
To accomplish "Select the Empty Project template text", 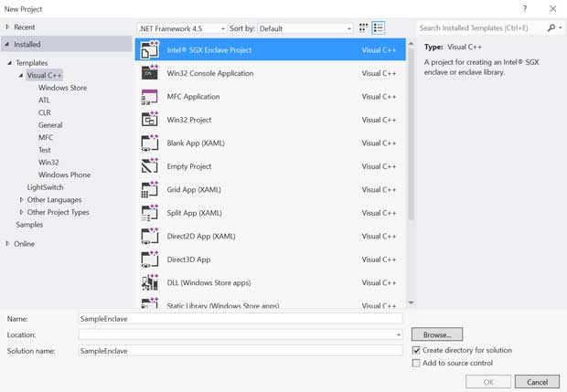I will 188,166.
